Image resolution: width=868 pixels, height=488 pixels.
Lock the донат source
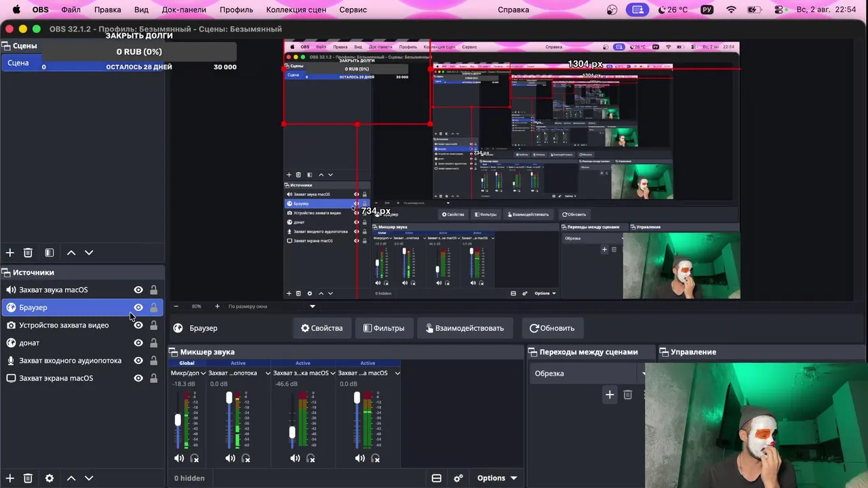pyautogui.click(x=154, y=343)
